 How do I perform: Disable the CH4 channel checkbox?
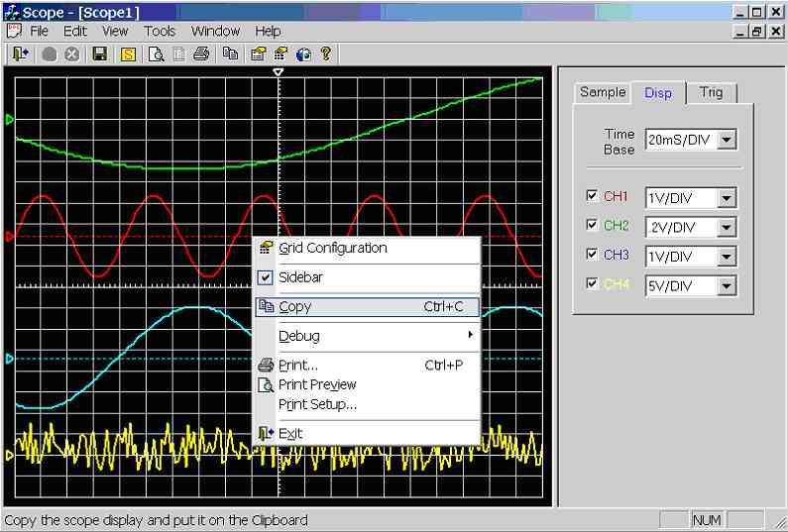click(x=593, y=284)
